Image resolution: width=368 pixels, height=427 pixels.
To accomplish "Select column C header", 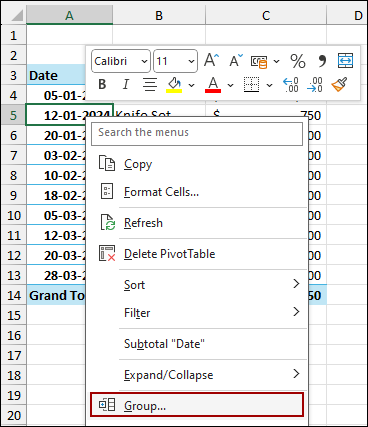I will coord(266,15).
